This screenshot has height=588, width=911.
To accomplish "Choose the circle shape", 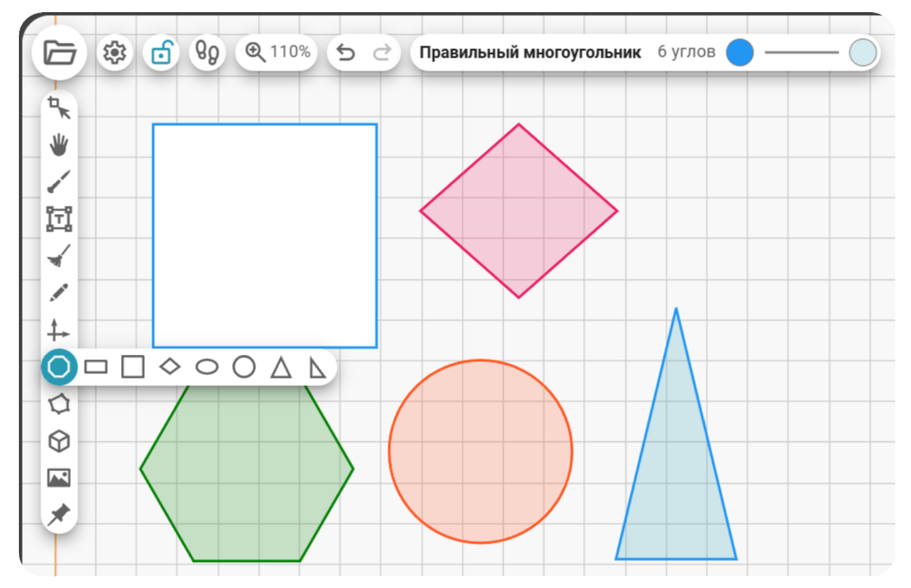I will click(244, 367).
